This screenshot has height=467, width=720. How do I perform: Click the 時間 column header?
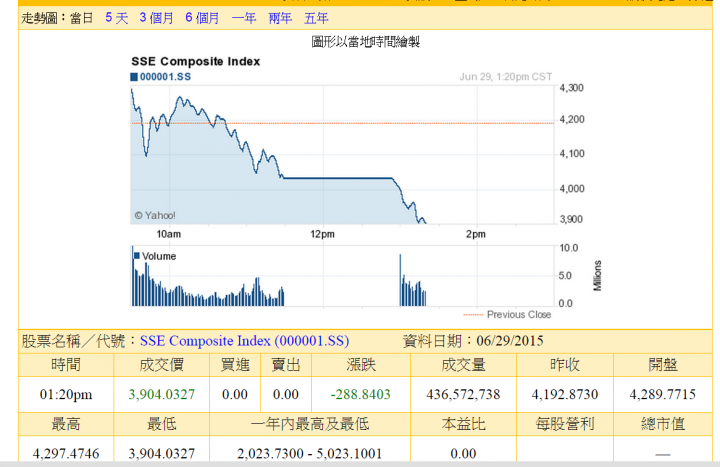66,365
